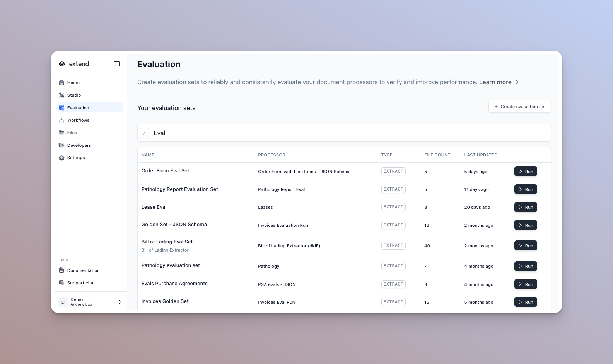Open Pathology Report Evaluation Set name
613x364 pixels.
point(180,189)
